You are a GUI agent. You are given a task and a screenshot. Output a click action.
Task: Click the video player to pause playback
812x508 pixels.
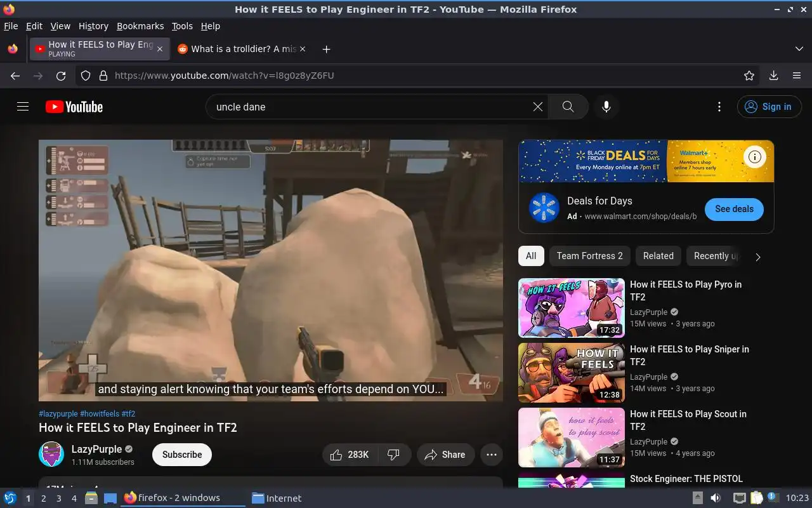(271, 270)
